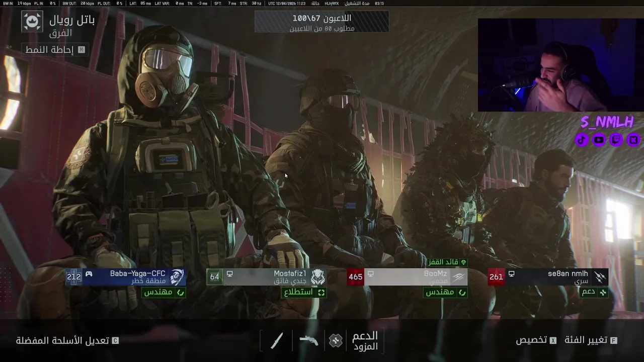Select se8an nmlh player card
Image resolution: width=644 pixels, height=362 pixels.
coord(548,277)
